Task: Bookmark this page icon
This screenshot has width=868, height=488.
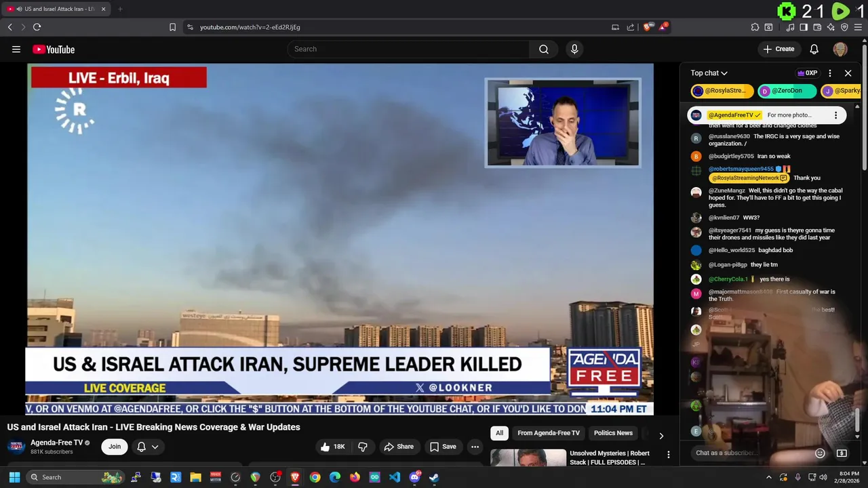Action: coord(172,27)
